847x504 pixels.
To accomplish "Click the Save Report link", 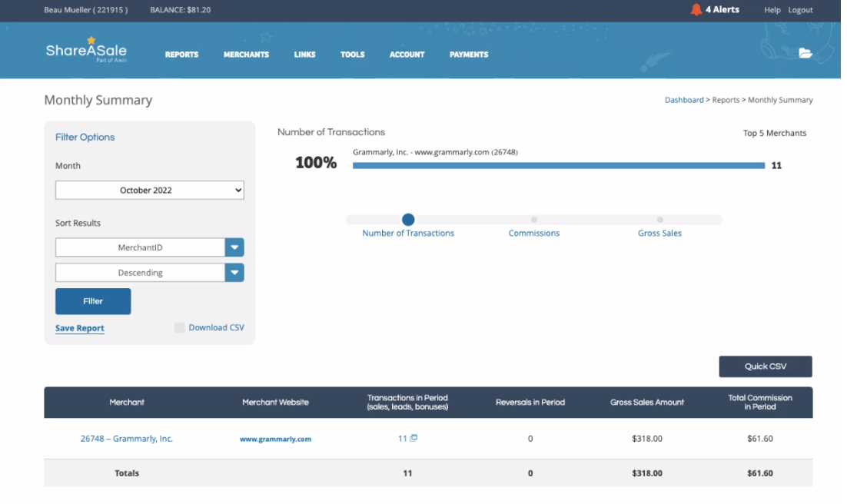I will 79,328.
